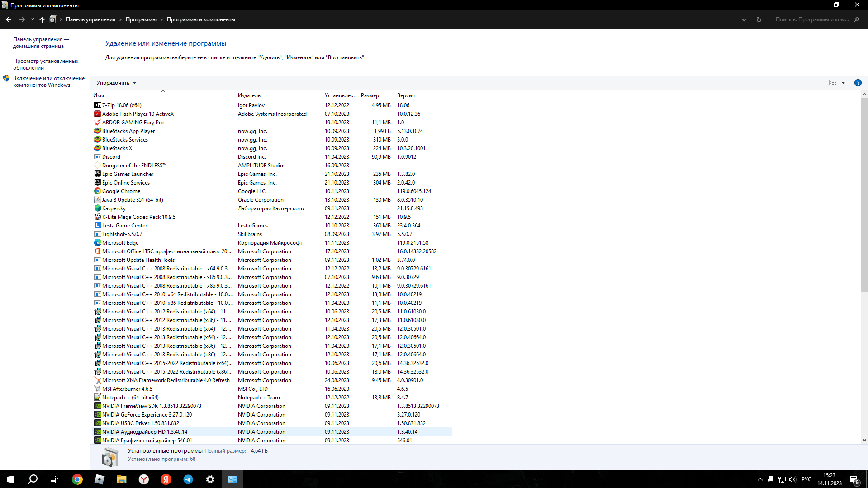Screen dimensions: 868x488
Task: Select the Microsoft Office LTSC icon
Action: [97, 251]
